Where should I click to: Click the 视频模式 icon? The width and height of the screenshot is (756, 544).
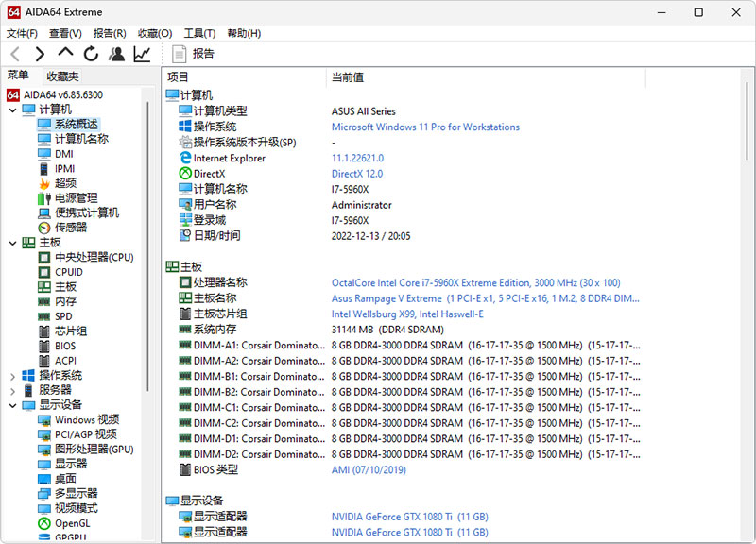click(x=43, y=509)
